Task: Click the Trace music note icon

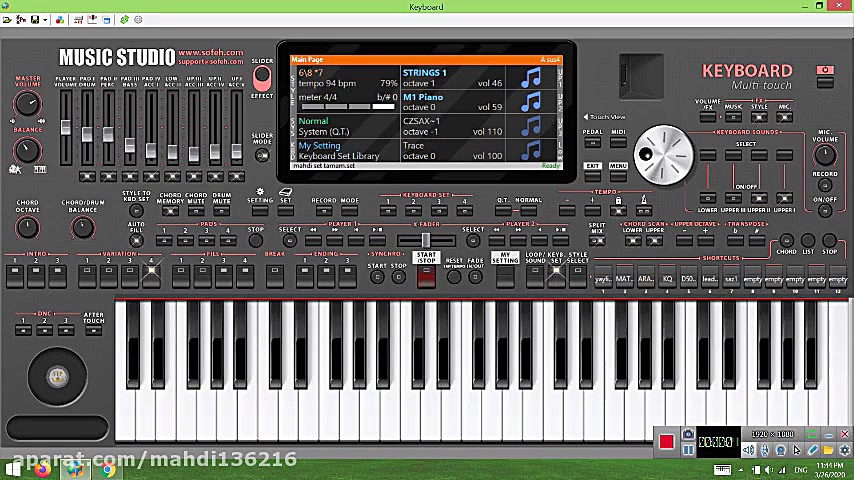Action: (531, 150)
